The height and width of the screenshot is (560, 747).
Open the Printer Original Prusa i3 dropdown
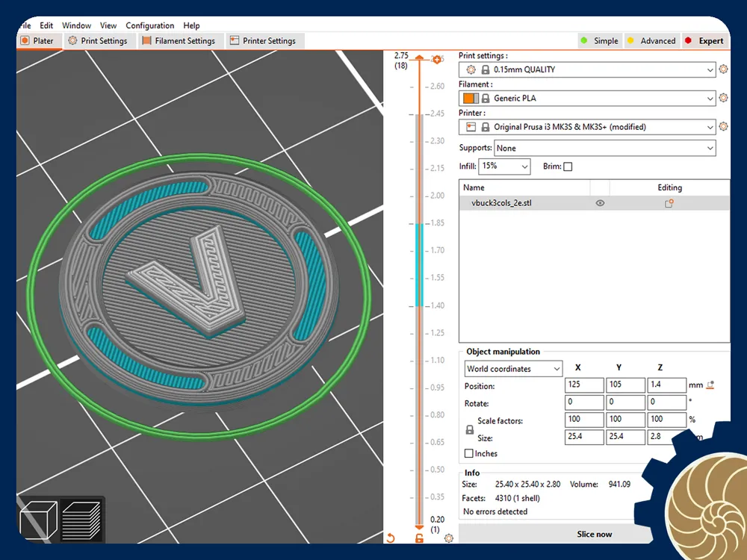(x=587, y=127)
